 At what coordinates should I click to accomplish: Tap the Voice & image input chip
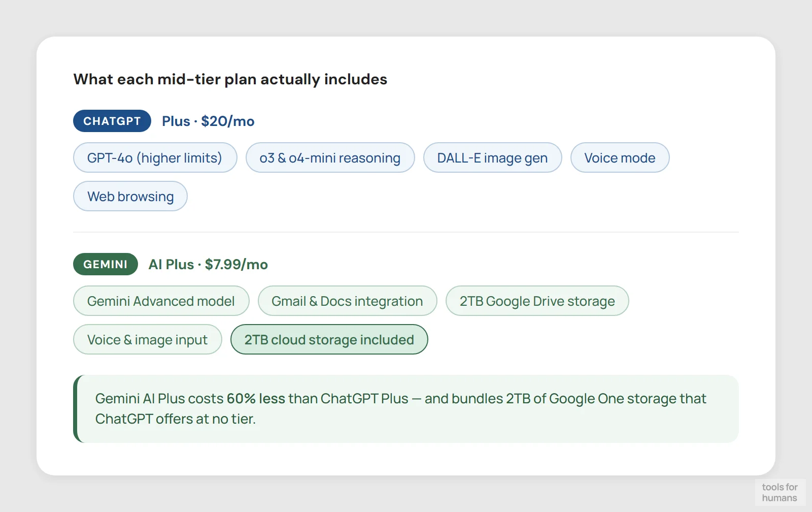(x=147, y=340)
